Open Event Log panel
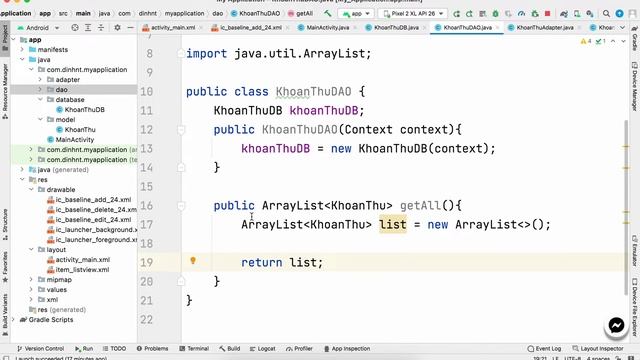Image resolution: width=640 pixels, height=360 pixels. click(x=544, y=349)
